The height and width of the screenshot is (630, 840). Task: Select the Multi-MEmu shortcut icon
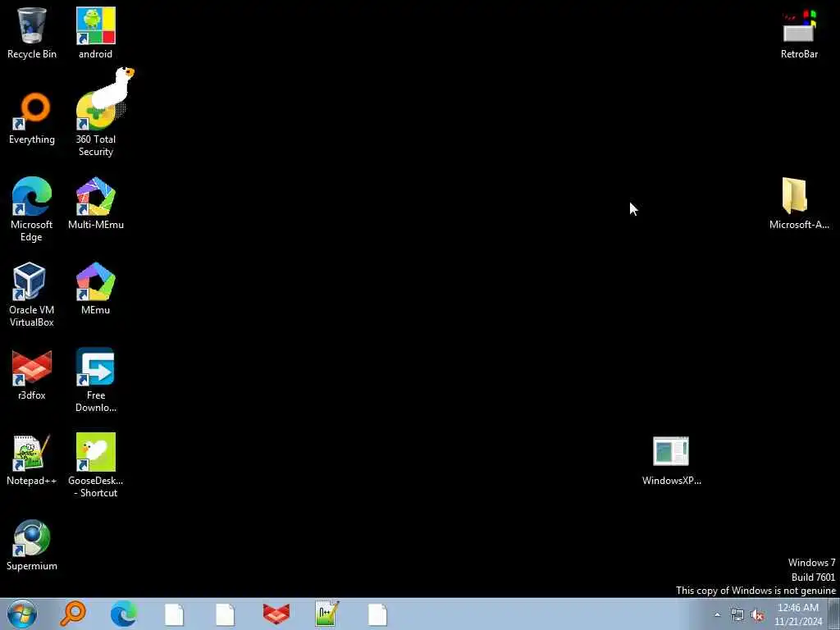[95, 203]
